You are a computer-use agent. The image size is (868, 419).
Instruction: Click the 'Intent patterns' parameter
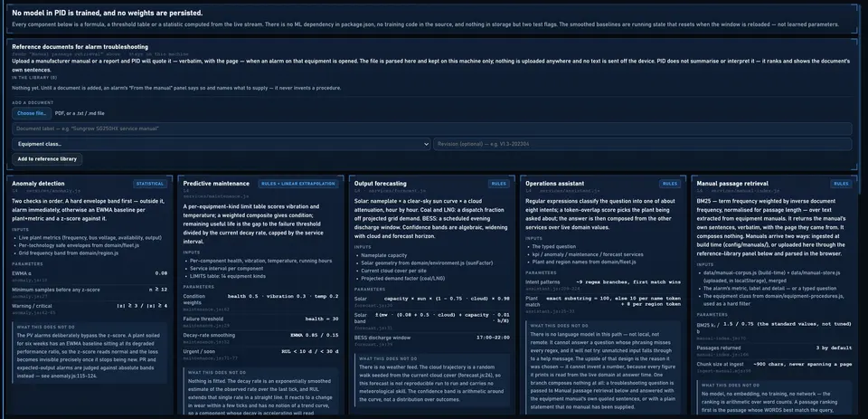coord(542,281)
